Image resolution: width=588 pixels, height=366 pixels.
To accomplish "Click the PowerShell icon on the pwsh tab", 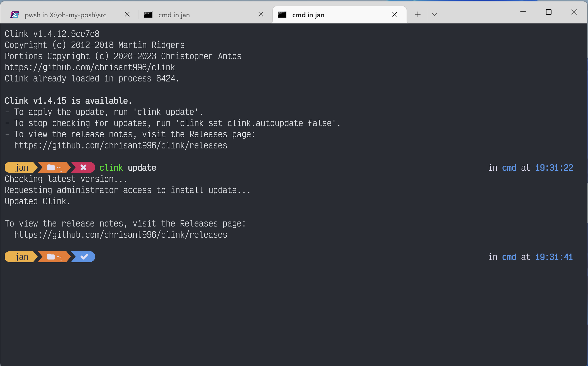I will (x=15, y=14).
